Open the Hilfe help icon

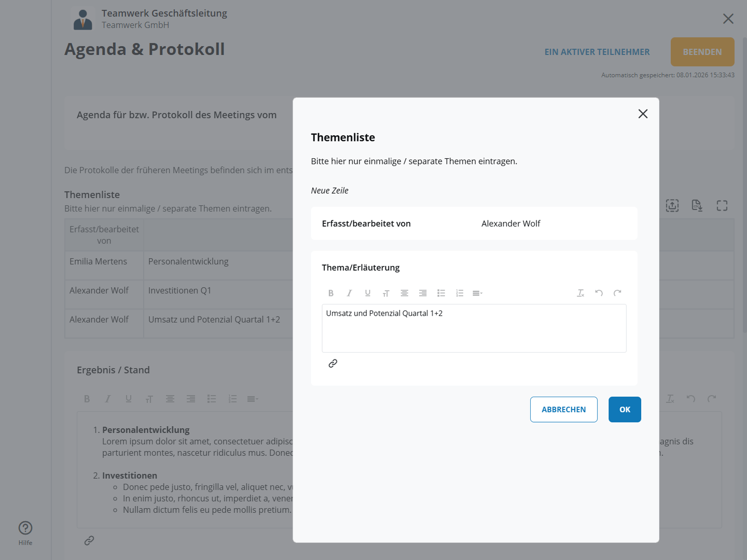click(x=25, y=528)
